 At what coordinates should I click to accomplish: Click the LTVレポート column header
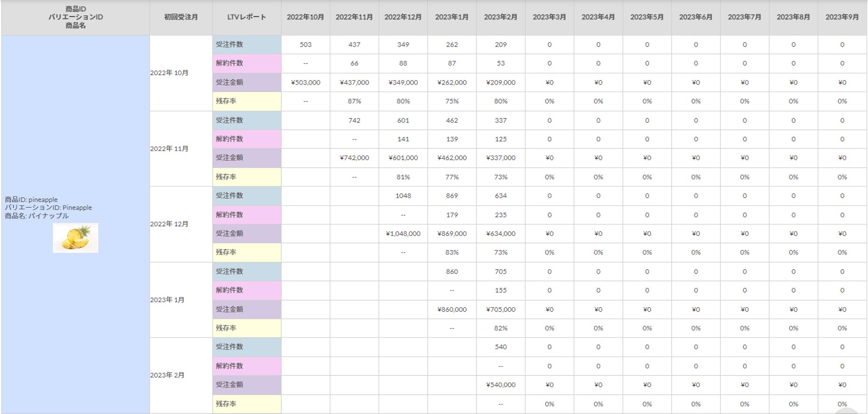tap(247, 17)
